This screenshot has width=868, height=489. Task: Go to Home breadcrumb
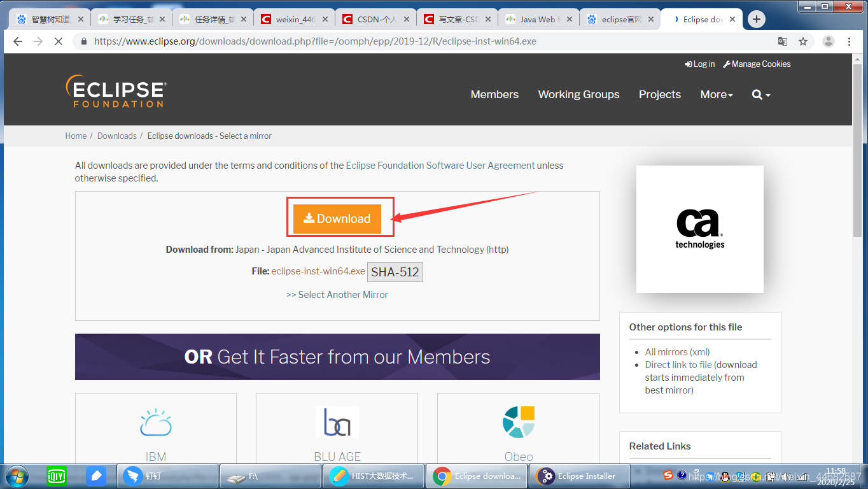(76, 136)
